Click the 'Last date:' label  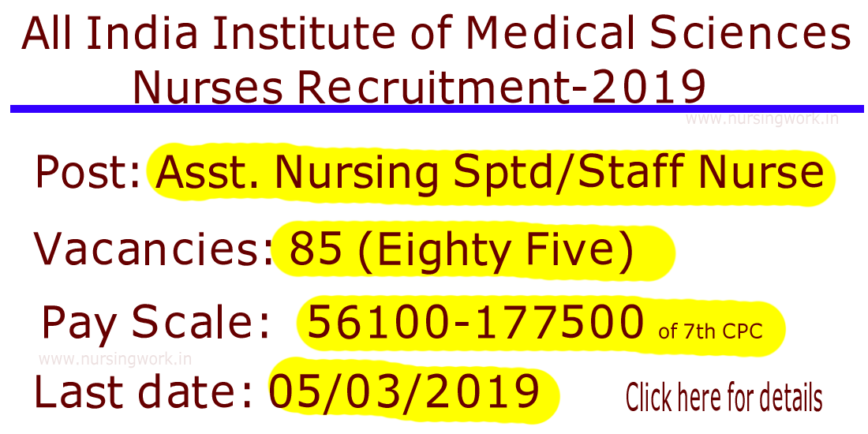pyautogui.click(x=144, y=392)
